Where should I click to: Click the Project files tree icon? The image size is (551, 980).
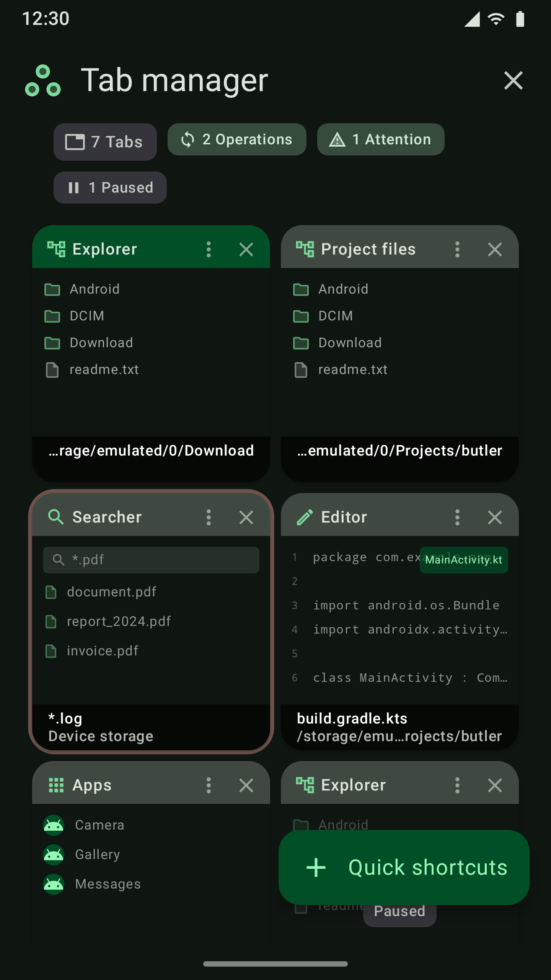(305, 249)
